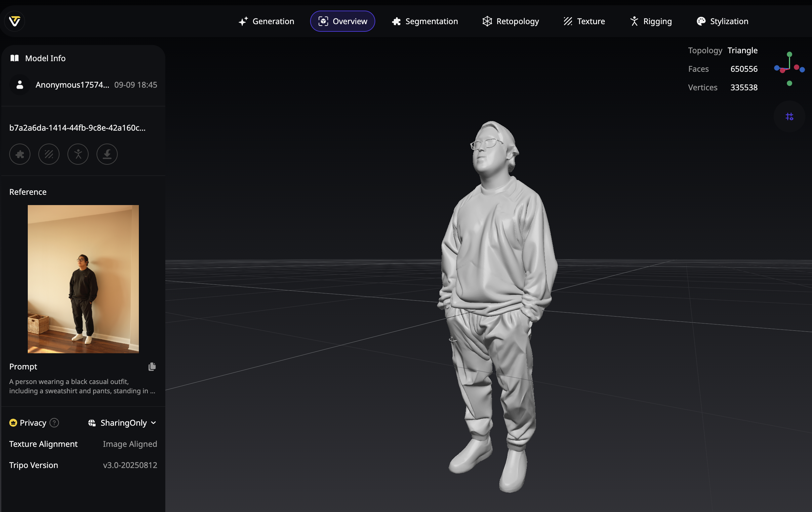Image resolution: width=812 pixels, height=512 pixels.
Task: Click the timestamp 09-09 18:45
Action: coord(136,85)
